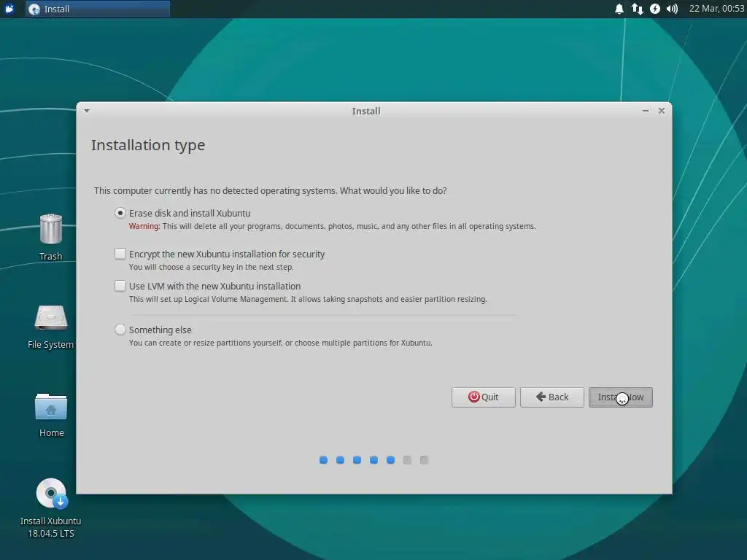Click text 'You can create or resize partitions'

(281, 343)
